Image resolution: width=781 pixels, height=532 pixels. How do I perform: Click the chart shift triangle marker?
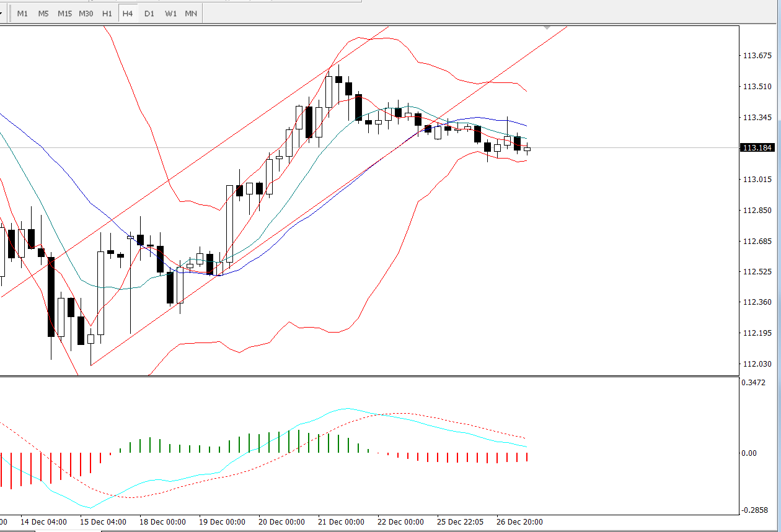tap(547, 28)
